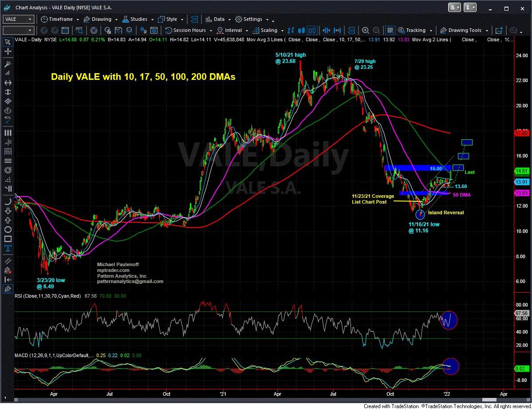Click the '5/10/21 high @ 23.68' annotation
The image size is (532, 409).
coord(291,58)
